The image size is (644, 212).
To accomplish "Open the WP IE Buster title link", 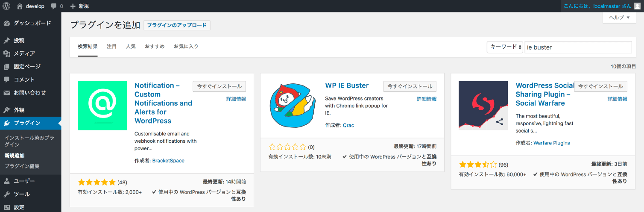I will [x=347, y=85].
